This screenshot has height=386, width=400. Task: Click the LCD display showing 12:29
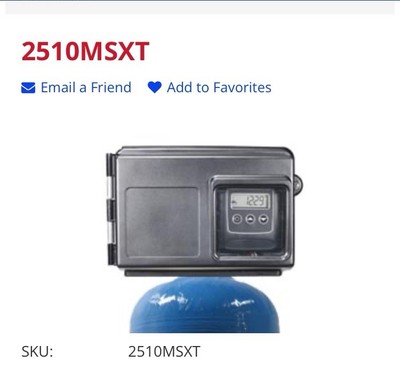250,201
